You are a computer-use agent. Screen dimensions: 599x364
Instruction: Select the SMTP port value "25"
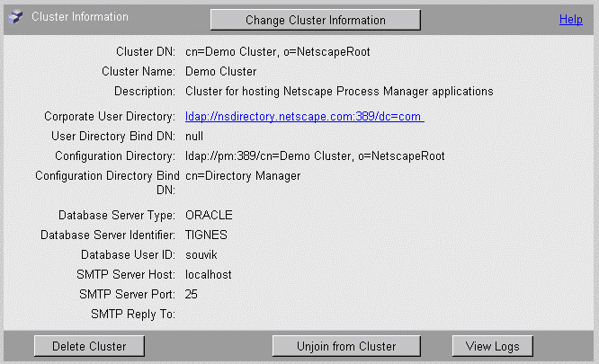(192, 295)
